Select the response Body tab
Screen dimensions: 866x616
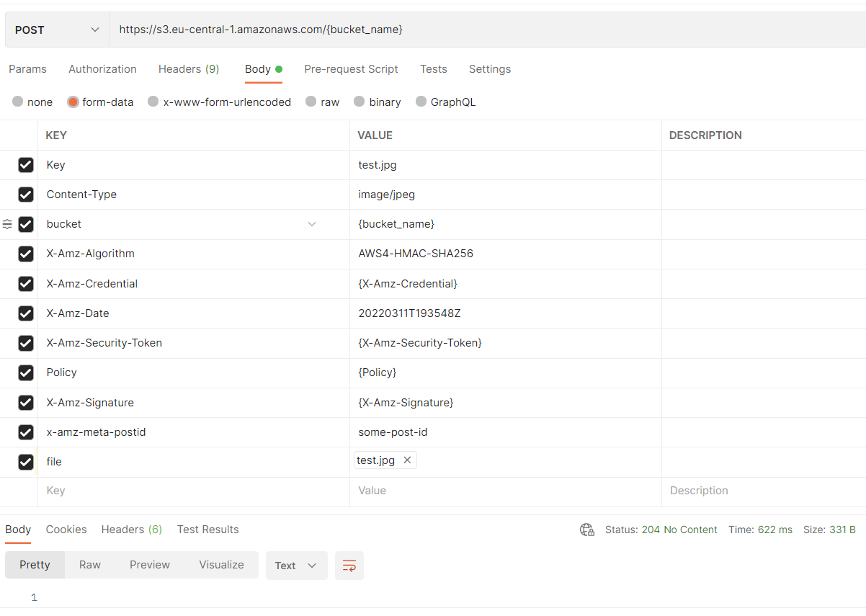click(18, 530)
